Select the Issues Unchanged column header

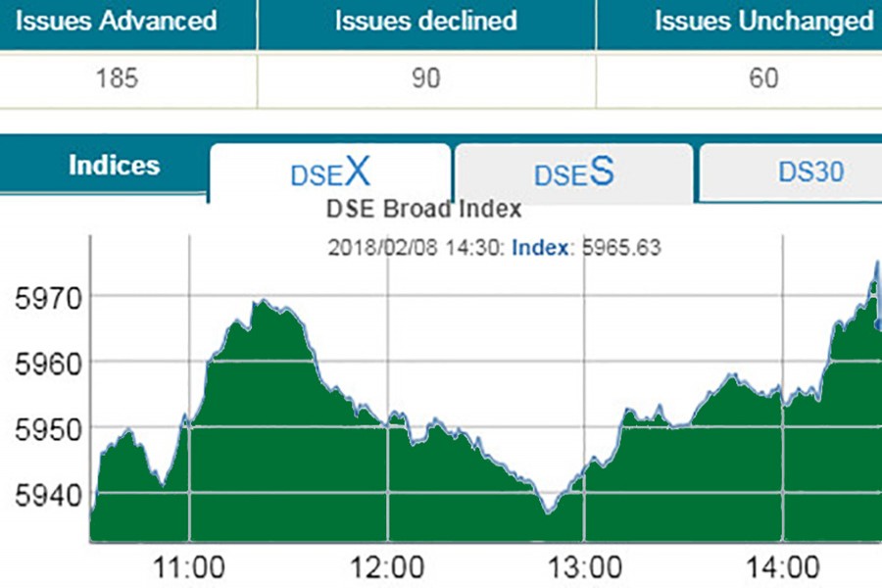click(x=763, y=21)
